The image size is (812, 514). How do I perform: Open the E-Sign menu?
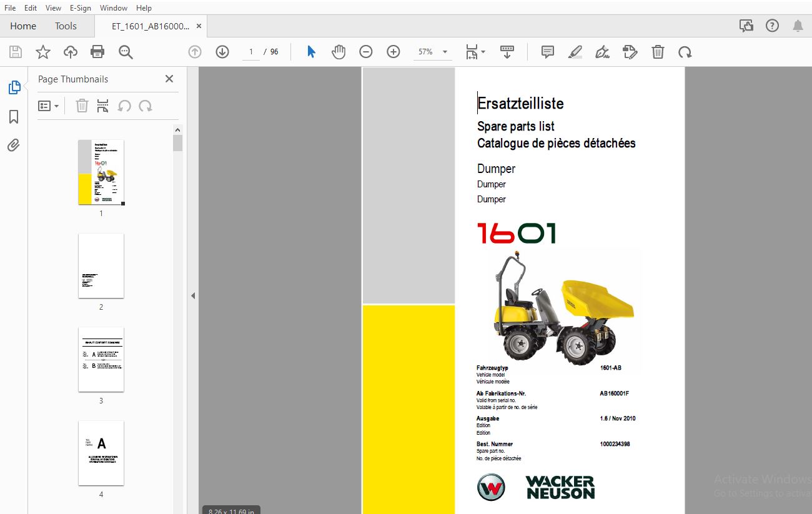[x=80, y=8]
